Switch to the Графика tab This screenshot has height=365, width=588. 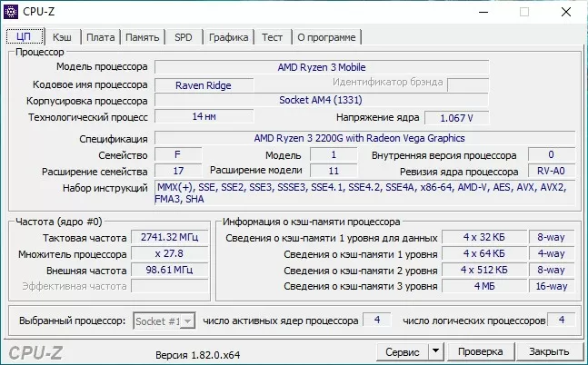(228, 37)
